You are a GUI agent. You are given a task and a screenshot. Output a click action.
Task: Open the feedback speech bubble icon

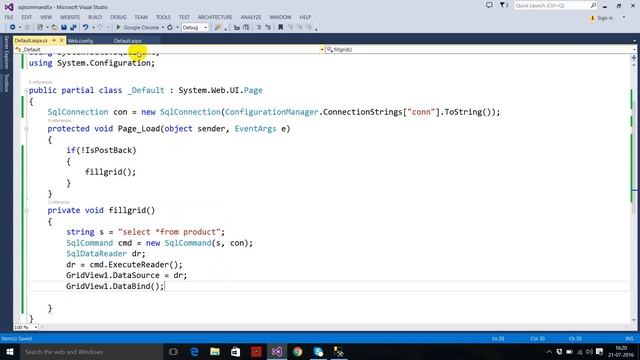point(489,5)
